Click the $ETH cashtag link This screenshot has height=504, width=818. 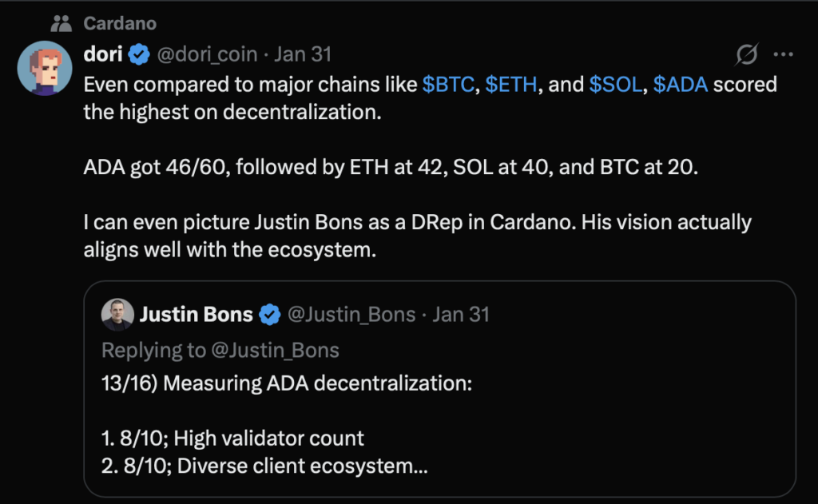(511, 85)
